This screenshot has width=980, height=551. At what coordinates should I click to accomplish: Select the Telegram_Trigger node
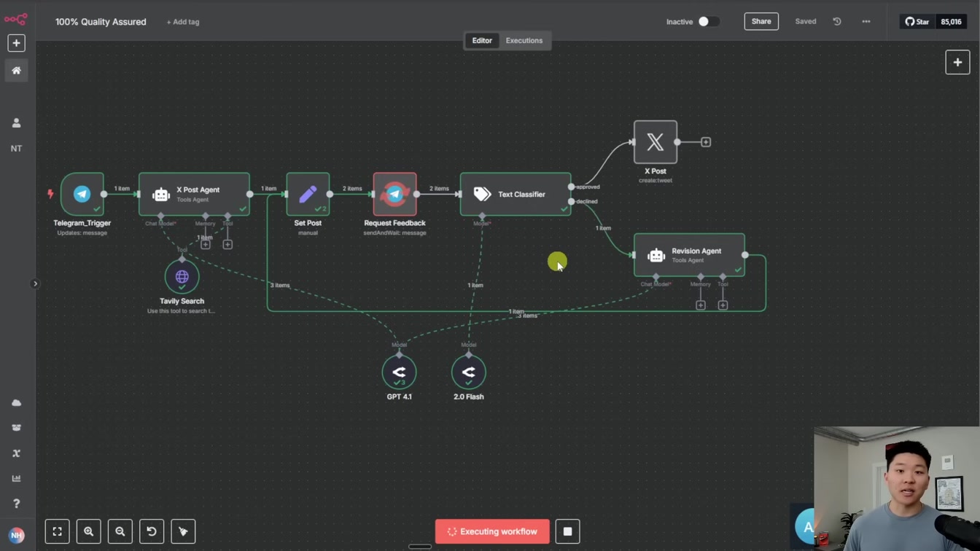tap(82, 194)
